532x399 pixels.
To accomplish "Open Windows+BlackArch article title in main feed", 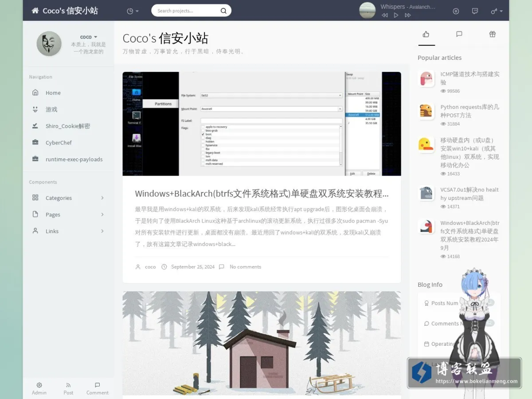I will (x=262, y=194).
